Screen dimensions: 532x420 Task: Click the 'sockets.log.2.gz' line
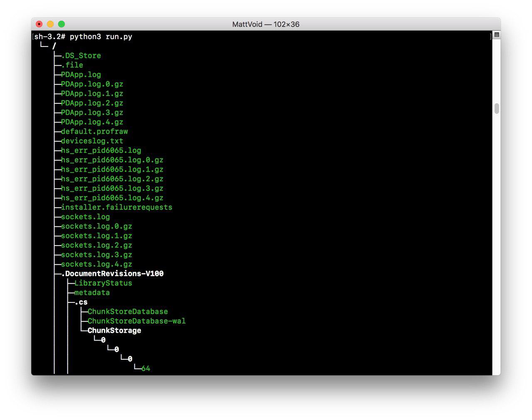pos(97,246)
